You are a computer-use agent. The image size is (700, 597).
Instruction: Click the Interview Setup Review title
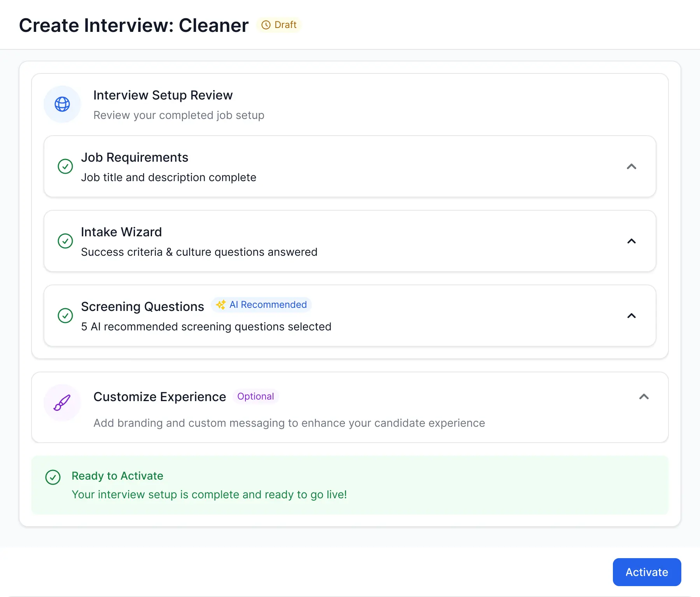pos(163,95)
